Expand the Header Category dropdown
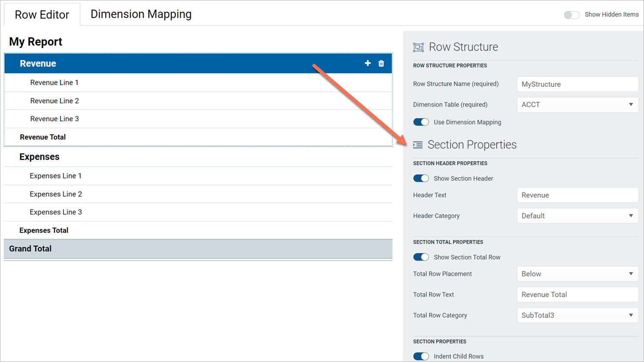Image resolution: width=644 pixels, height=362 pixels. tap(577, 216)
